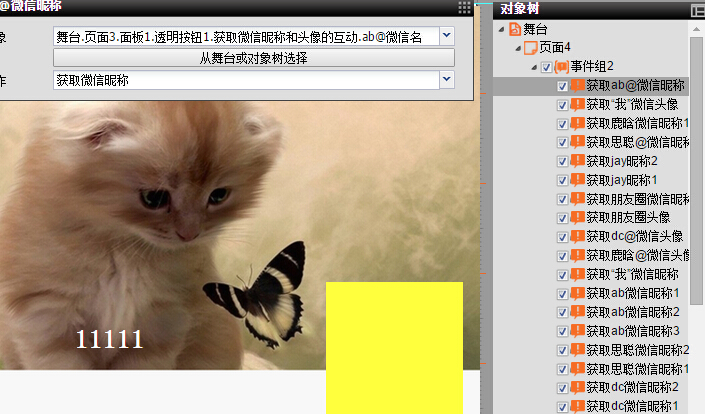Toggle checkbox for 获取朋友圈头像
This screenshot has height=414, width=705.
[x=562, y=218]
